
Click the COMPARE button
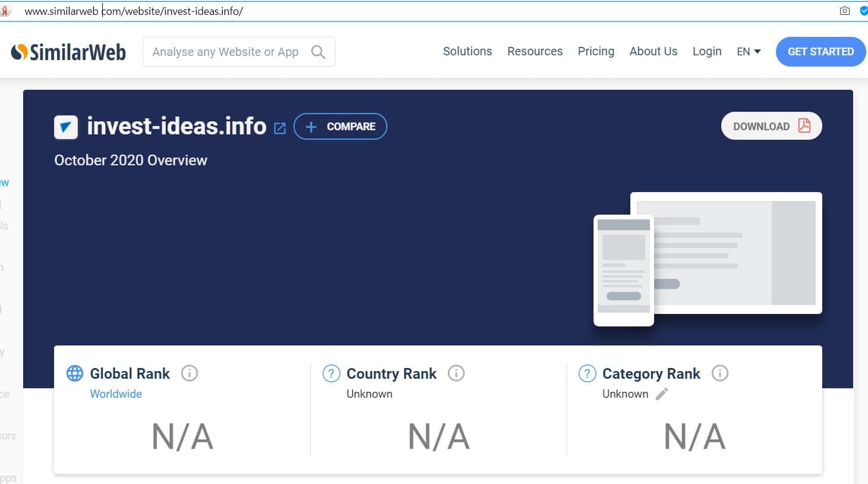[x=340, y=127]
